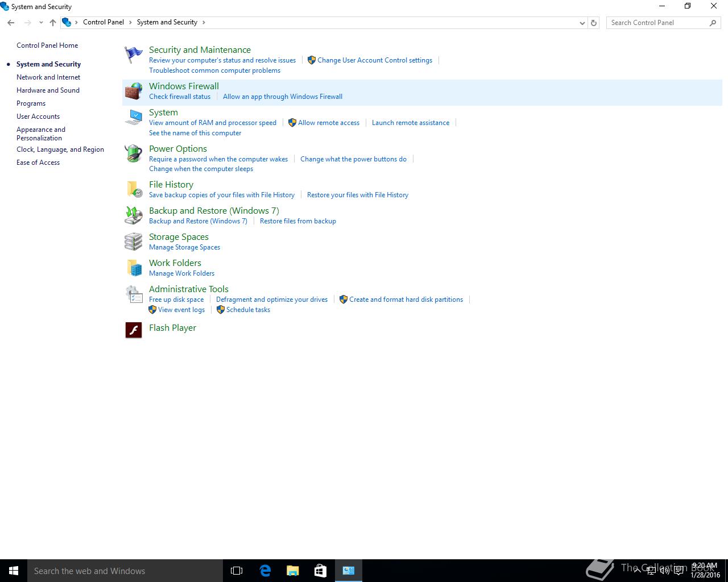
Task: Click Restore your files with File History
Action: [358, 195]
